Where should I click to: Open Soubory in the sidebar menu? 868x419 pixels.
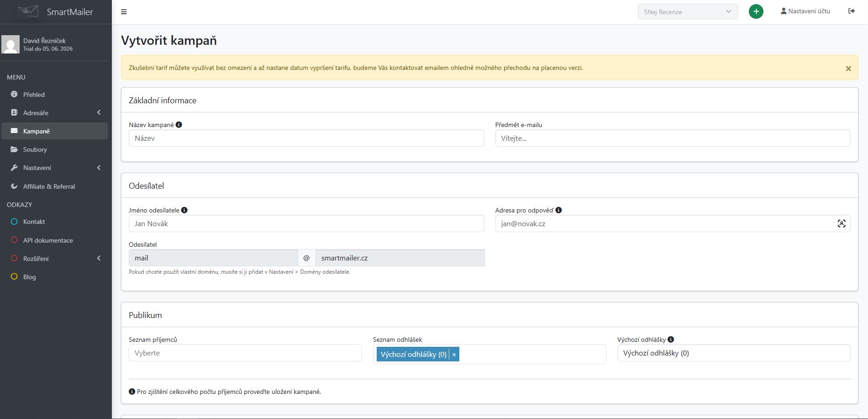[55, 149]
